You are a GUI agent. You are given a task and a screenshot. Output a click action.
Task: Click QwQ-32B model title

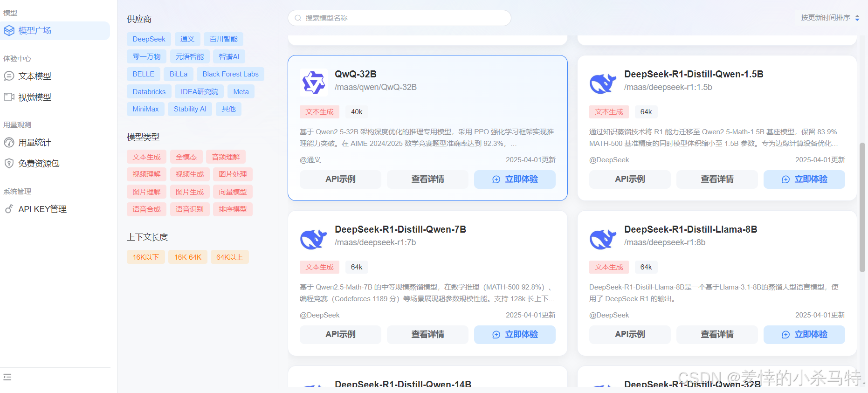[x=356, y=75]
